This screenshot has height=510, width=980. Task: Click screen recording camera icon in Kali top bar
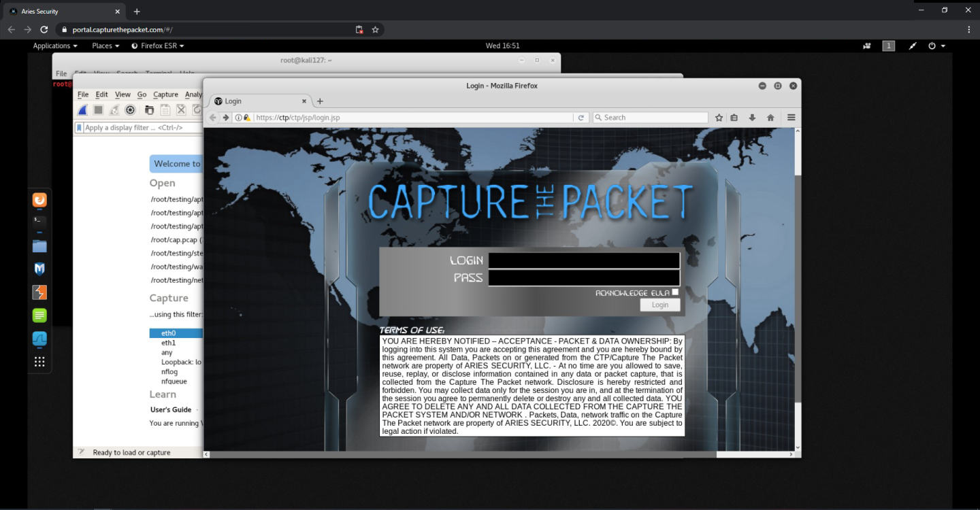click(x=867, y=46)
